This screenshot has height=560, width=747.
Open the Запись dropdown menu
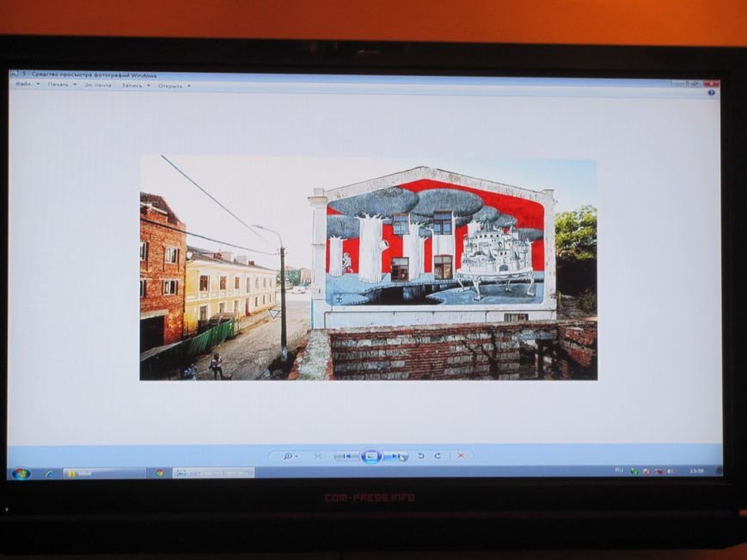(x=136, y=86)
